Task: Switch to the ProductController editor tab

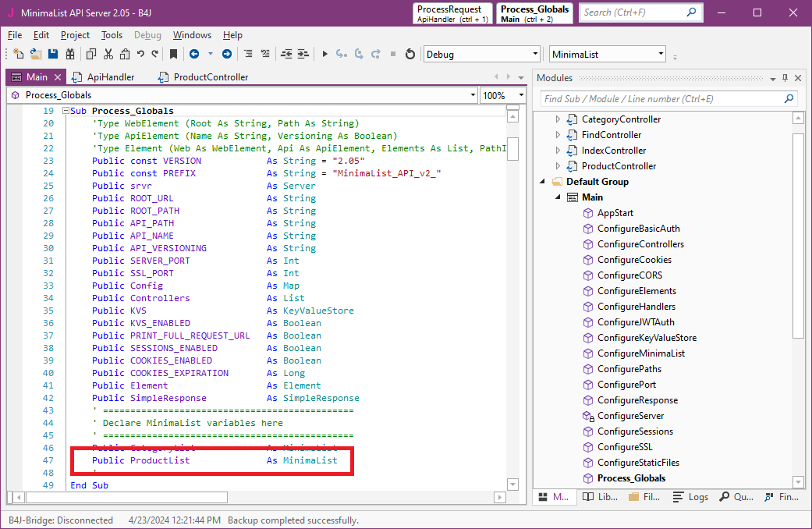Action: 211,77
